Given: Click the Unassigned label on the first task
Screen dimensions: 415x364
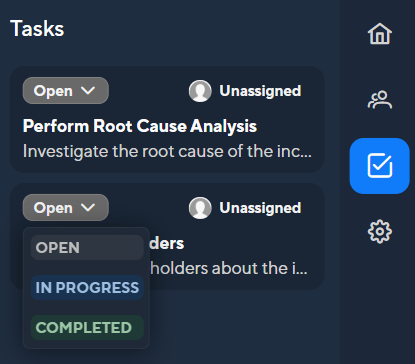Looking at the screenshot, I should pyautogui.click(x=260, y=91).
